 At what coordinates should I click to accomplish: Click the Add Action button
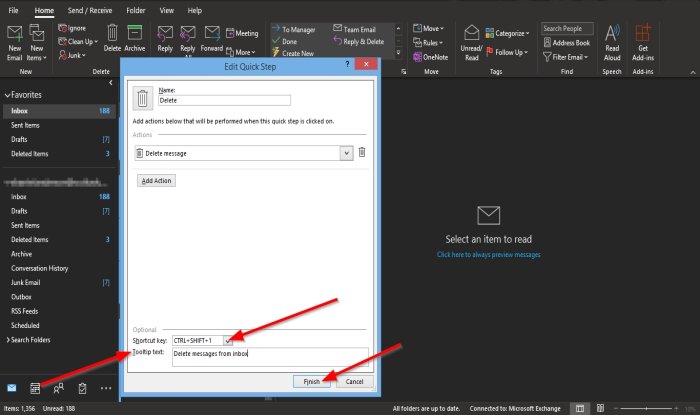click(156, 181)
